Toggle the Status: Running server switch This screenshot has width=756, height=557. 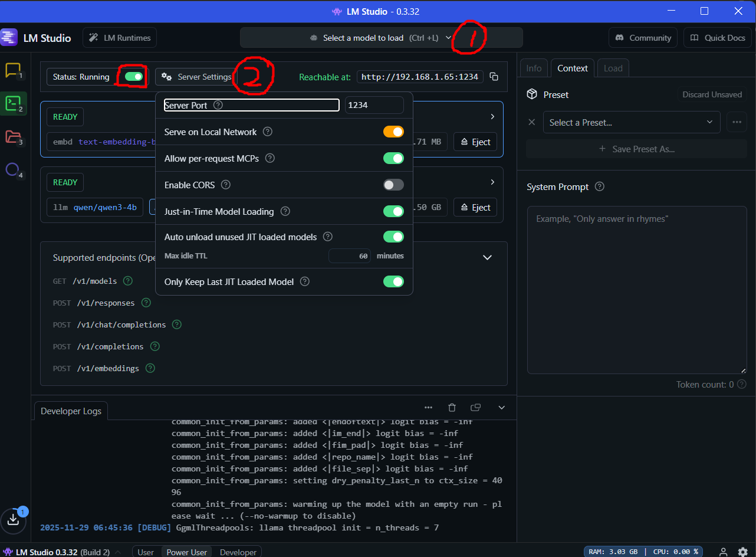[x=133, y=76]
